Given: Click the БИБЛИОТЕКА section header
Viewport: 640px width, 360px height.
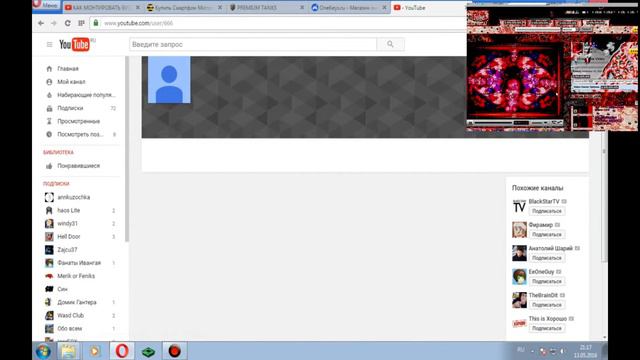Looking at the screenshot, I should click(x=58, y=152).
